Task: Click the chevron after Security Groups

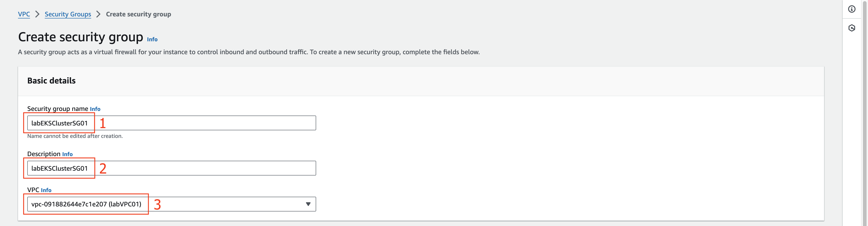Action: (98, 14)
